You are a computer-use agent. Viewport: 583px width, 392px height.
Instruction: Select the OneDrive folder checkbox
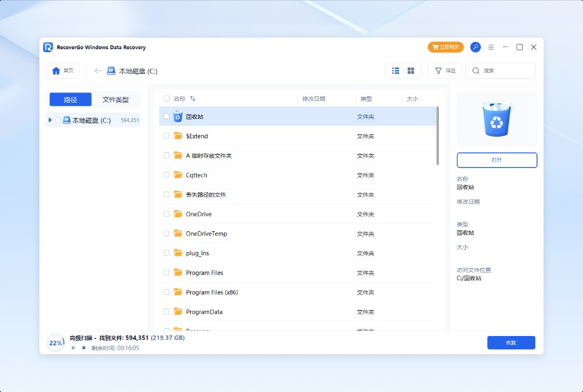(166, 214)
